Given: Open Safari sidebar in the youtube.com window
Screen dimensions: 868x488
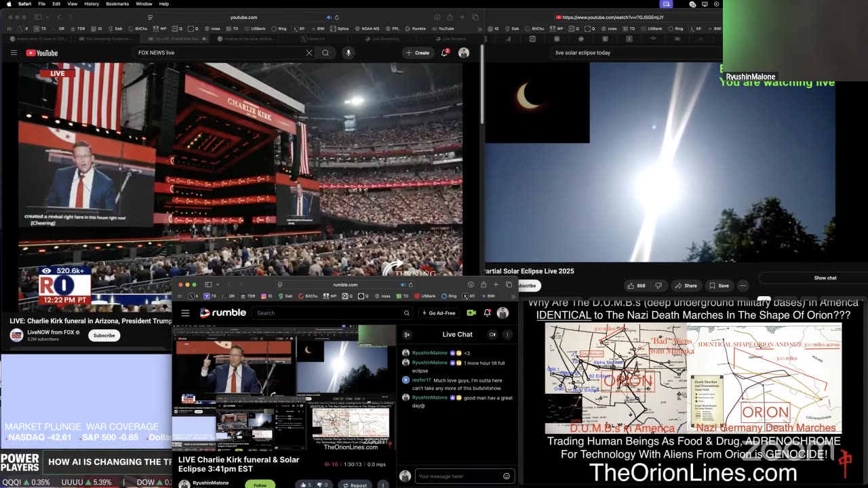Looking at the screenshot, I should pos(38,17).
